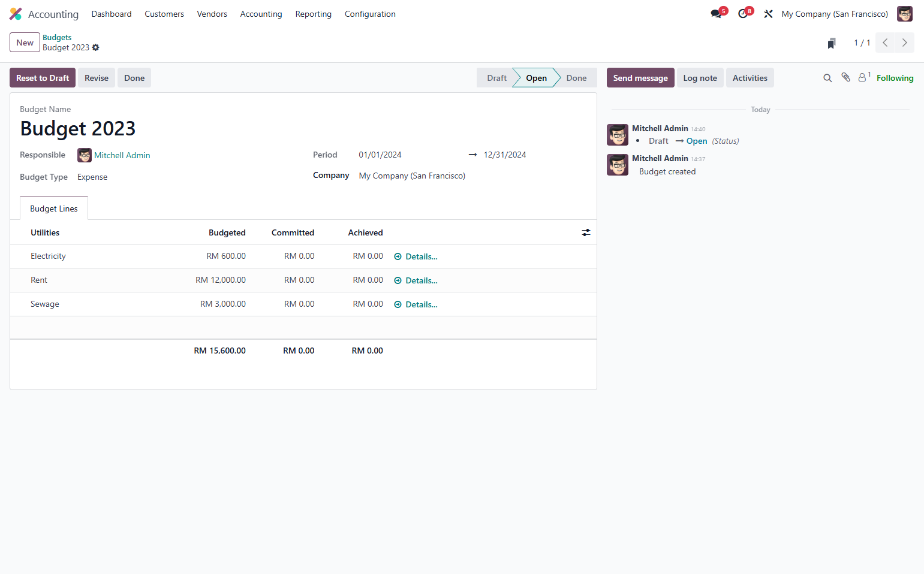Click the Following button

pos(895,78)
